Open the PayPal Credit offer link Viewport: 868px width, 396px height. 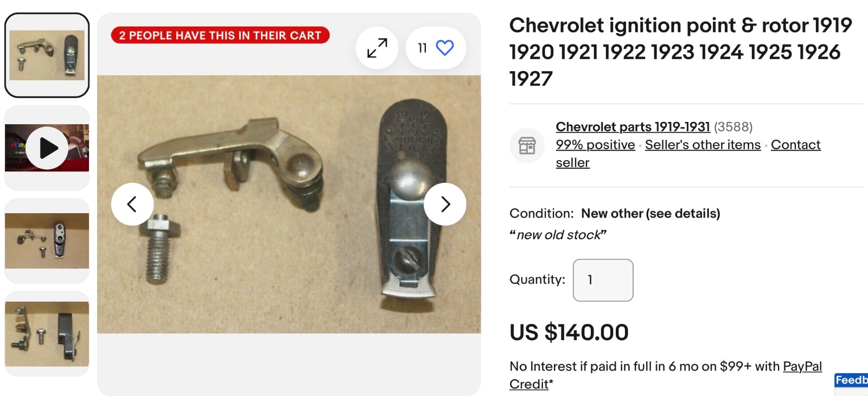[802, 367]
